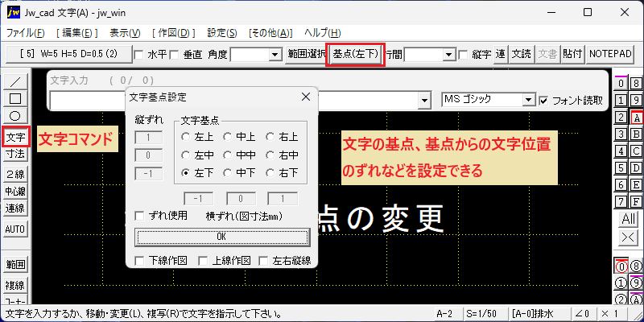Screen dimensions: 644x322
Task: Open the ファイル(F) menu
Action: 26,33
